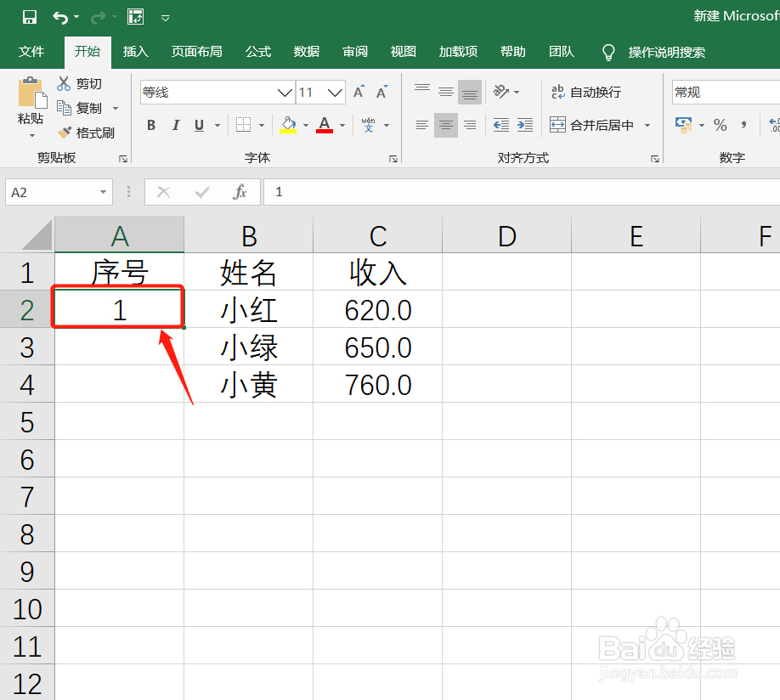Toggle Center horizontal alignment
Viewport: 780px width, 700px height.
[x=446, y=125]
